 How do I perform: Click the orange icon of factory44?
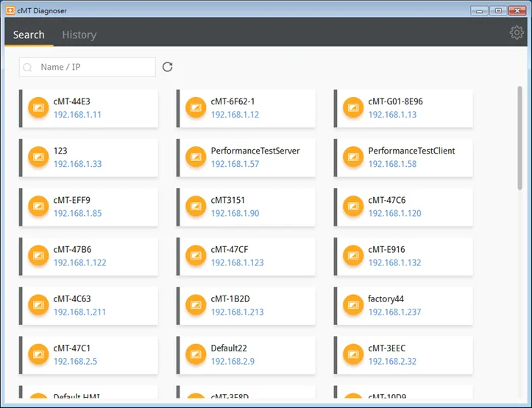pos(353,305)
